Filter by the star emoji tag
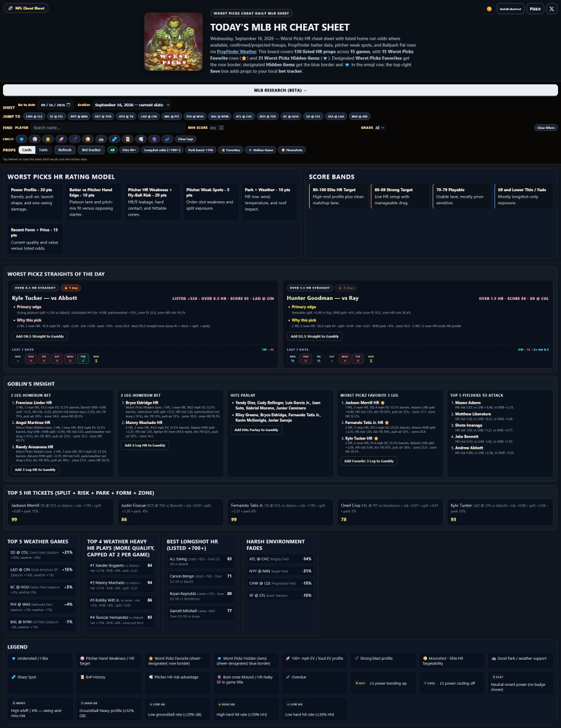This screenshot has width=561, height=728. (47, 139)
